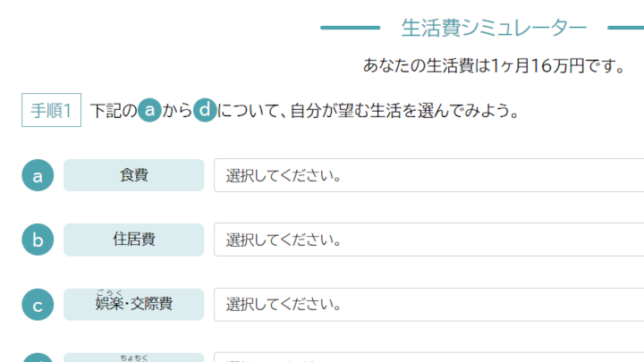Image resolution: width=644 pixels, height=362 pixels.
Task: Click the ちょちく label at the bottom
Action: (133, 358)
